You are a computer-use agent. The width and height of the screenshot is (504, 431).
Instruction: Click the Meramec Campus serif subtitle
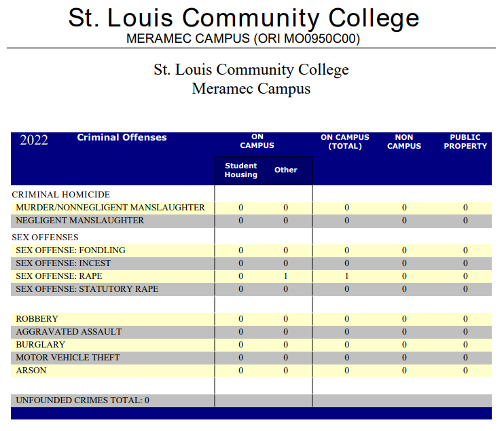click(x=251, y=88)
